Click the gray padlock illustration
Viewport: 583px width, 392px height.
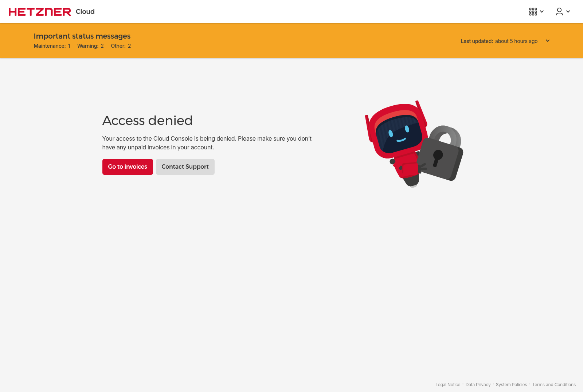(442, 155)
